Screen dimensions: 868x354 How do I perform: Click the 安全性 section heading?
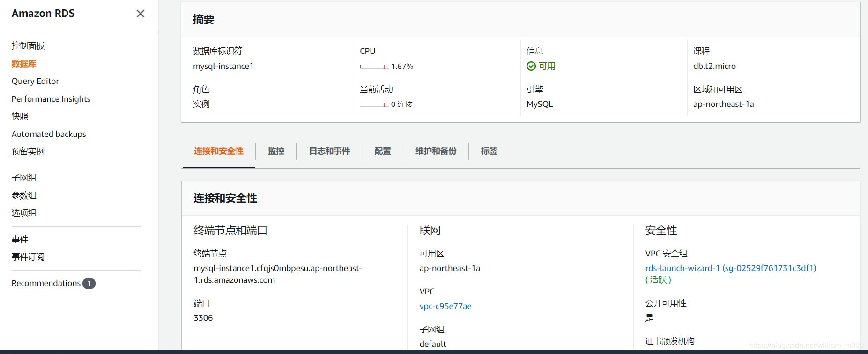(661, 231)
